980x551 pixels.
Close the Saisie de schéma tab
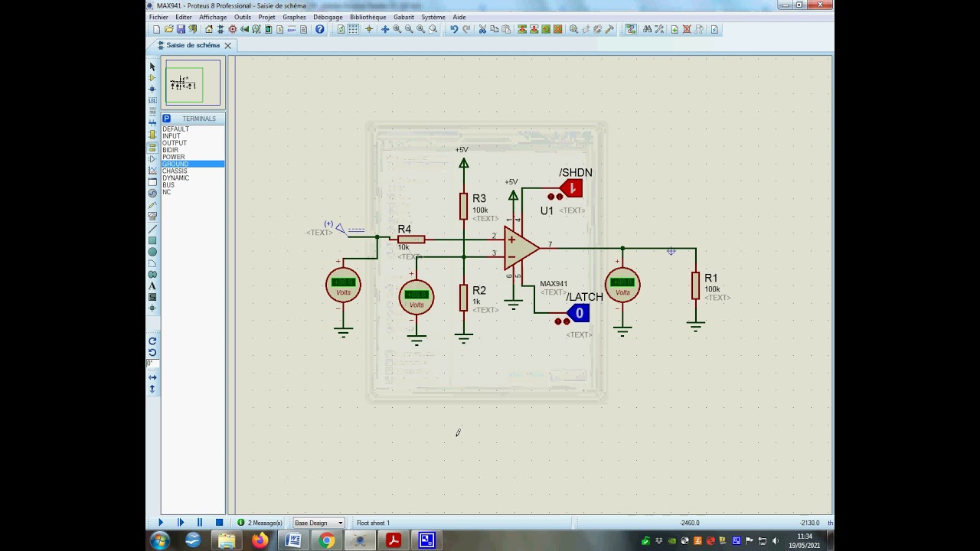tap(227, 46)
